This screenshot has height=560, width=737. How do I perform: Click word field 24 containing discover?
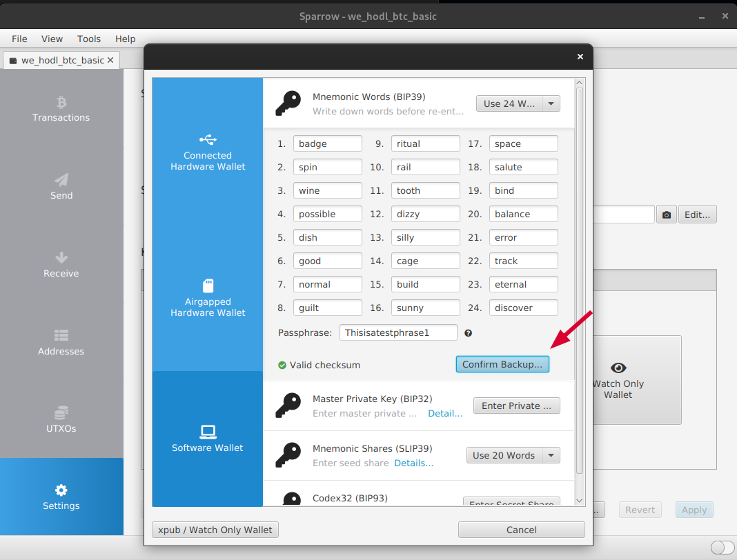(x=524, y=308)
